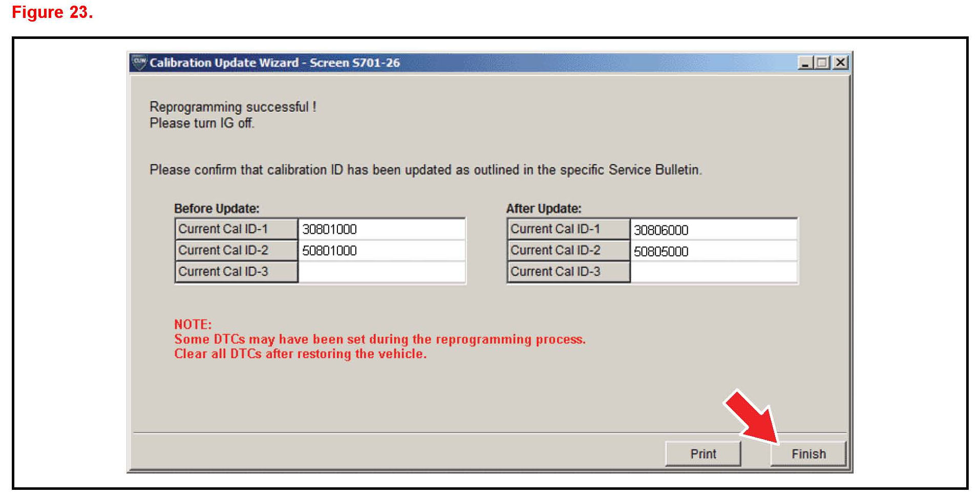Image resolution: width=980 pixels, height=496 pixels.
Task: Click the red NOTE heading text
Action: point(193,324)
